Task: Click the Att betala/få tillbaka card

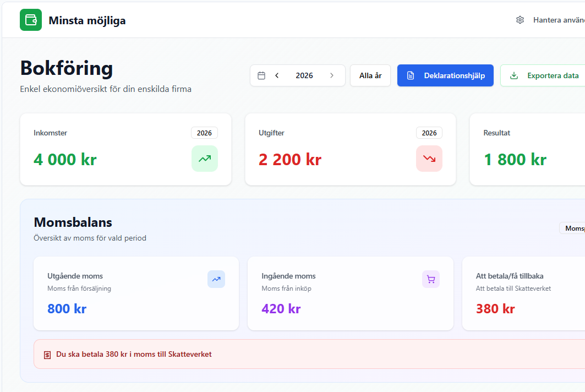Action: tap(523, 293)
